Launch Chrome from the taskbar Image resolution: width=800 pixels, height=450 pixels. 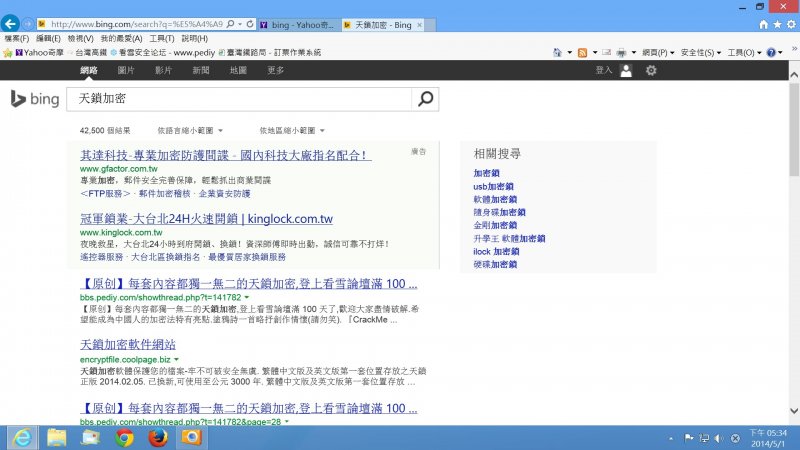click(x=124, y=438)
